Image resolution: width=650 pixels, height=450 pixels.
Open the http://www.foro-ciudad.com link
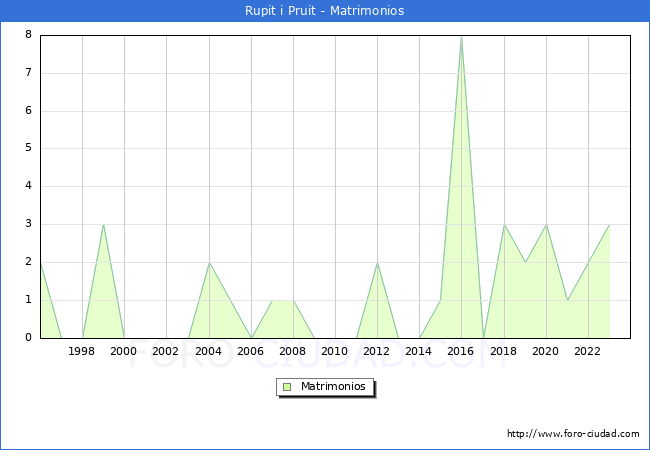click(x=573, y=434)
